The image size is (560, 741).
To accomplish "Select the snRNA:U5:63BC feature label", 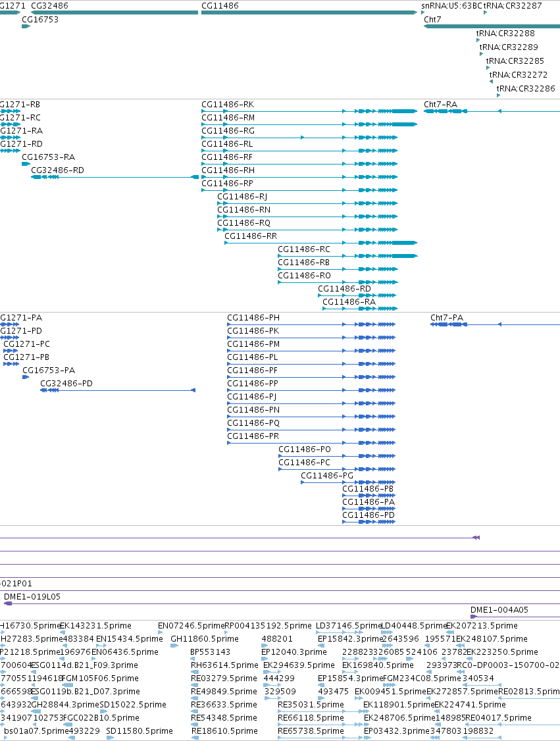I will [x=451, y=6].
